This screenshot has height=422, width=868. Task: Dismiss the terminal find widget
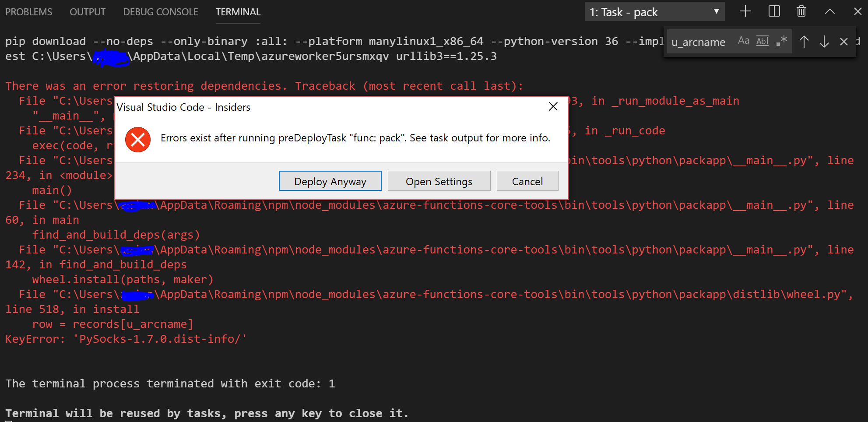[x=844, y=42]
